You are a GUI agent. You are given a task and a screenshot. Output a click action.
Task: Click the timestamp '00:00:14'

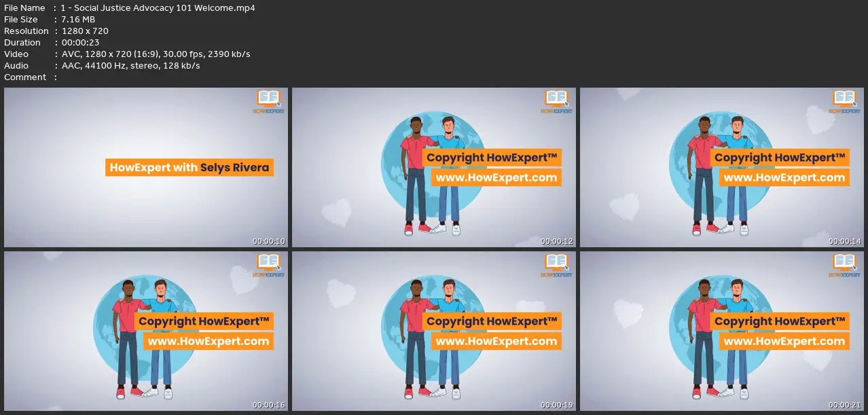[845, 242]
